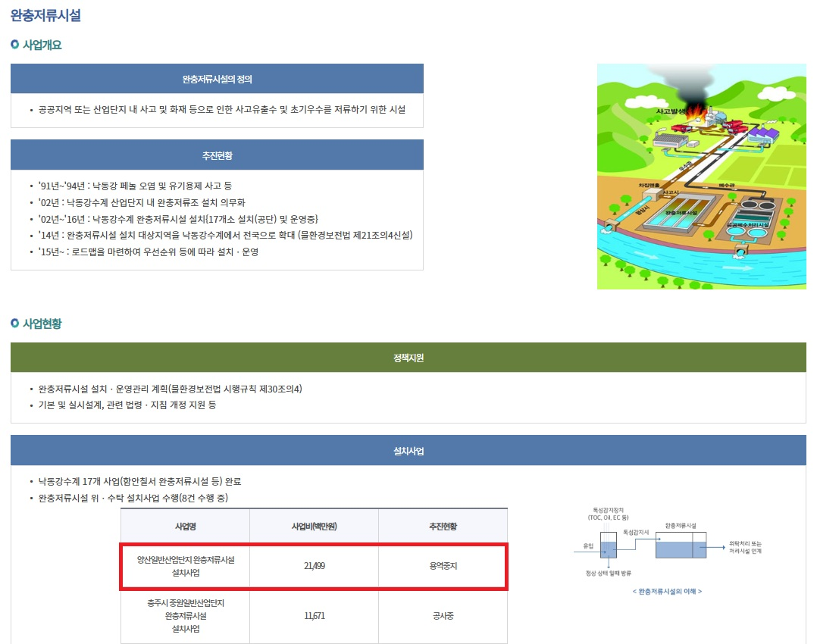Select the '02년 완충저류조 설치 의무화 line

click(142, 203)
